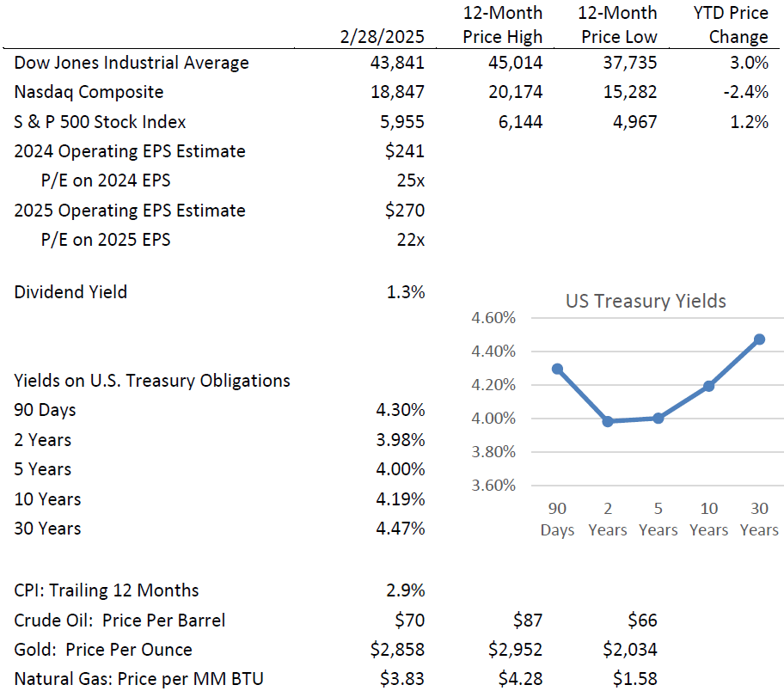Viewport: 784px width, 691px height.
Task: Click Nasdaq 12-month high 20,174
Action: (x=515, y=92)
